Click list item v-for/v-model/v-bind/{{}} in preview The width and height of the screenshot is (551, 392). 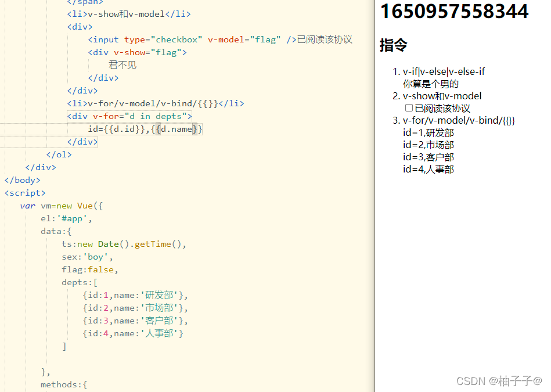[459, 121]
